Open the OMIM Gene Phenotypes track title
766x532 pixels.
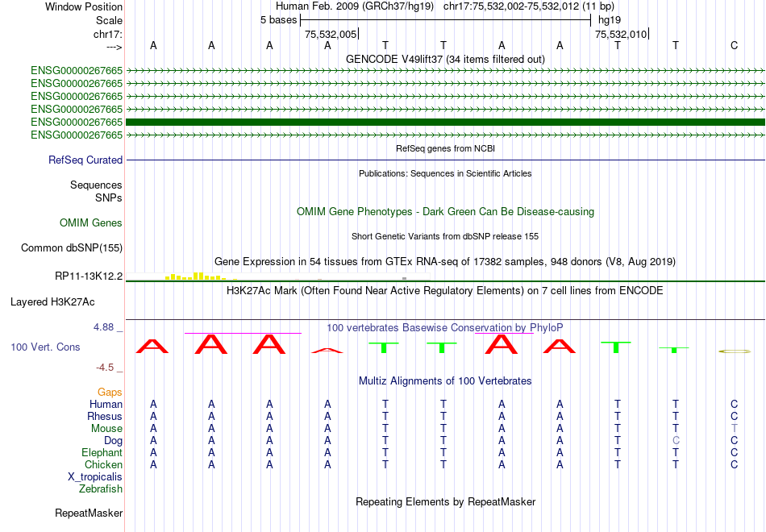pos(445,211)
